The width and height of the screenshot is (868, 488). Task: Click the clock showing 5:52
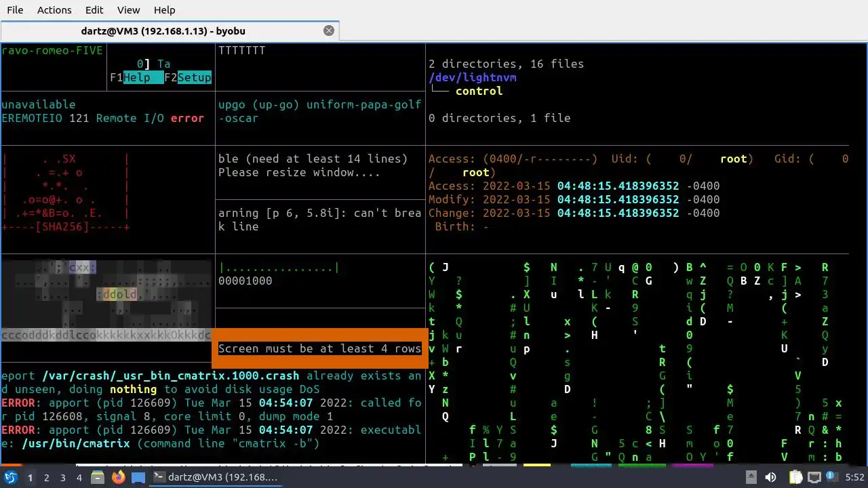[854, 477]
